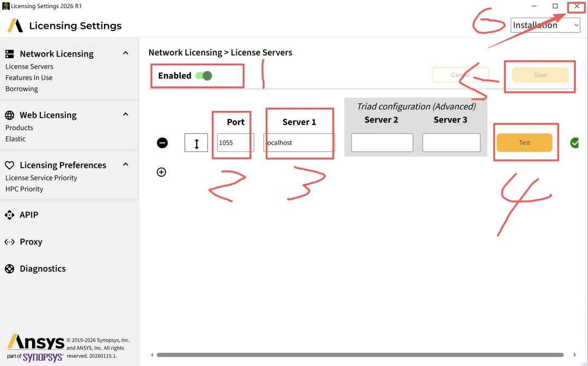Open Borrowing page

21,89
